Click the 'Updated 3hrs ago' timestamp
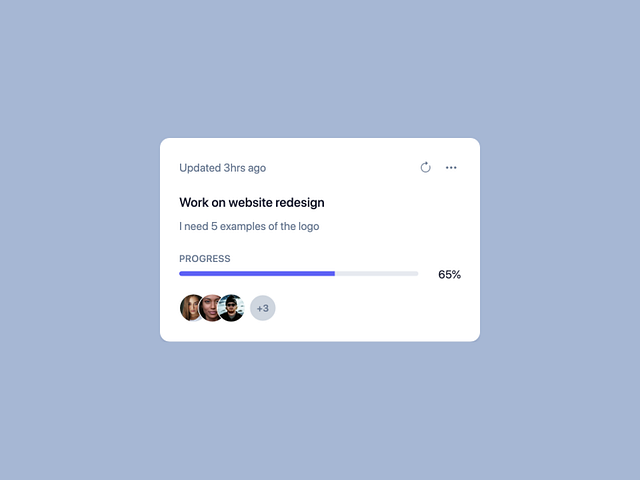This screenshot has width=640, height=480. (222, 168)
